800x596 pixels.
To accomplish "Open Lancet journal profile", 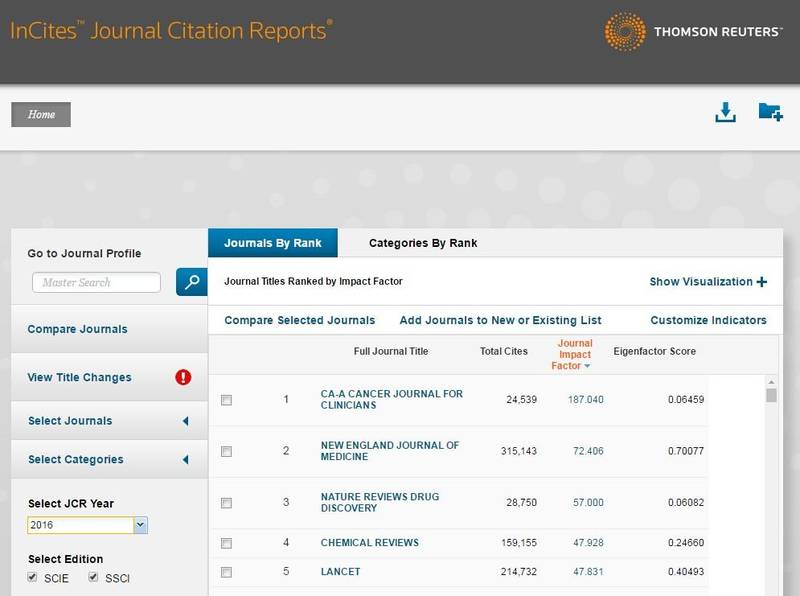I will click(x=340, y=572).
